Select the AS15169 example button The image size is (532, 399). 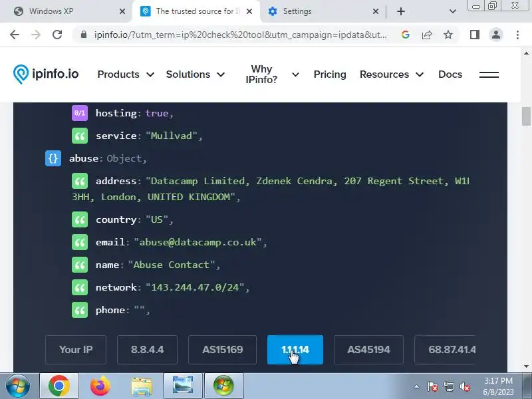pyautogui.click(x=223, y=350)
